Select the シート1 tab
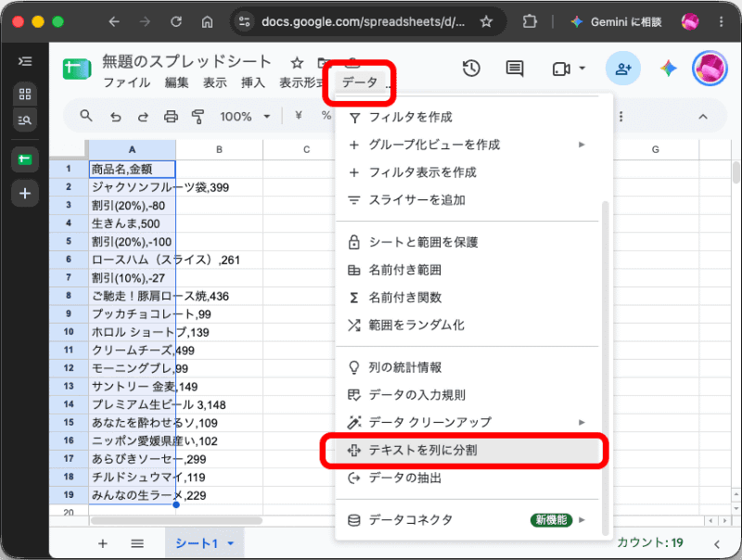This screenshot has height=560, width=742. [x=197, y=543]
